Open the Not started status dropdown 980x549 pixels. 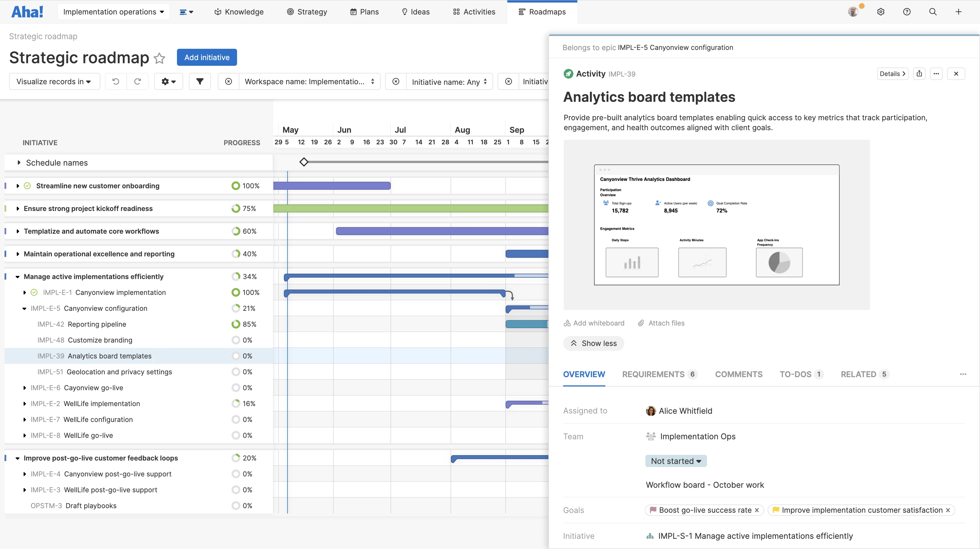point(676,461)
